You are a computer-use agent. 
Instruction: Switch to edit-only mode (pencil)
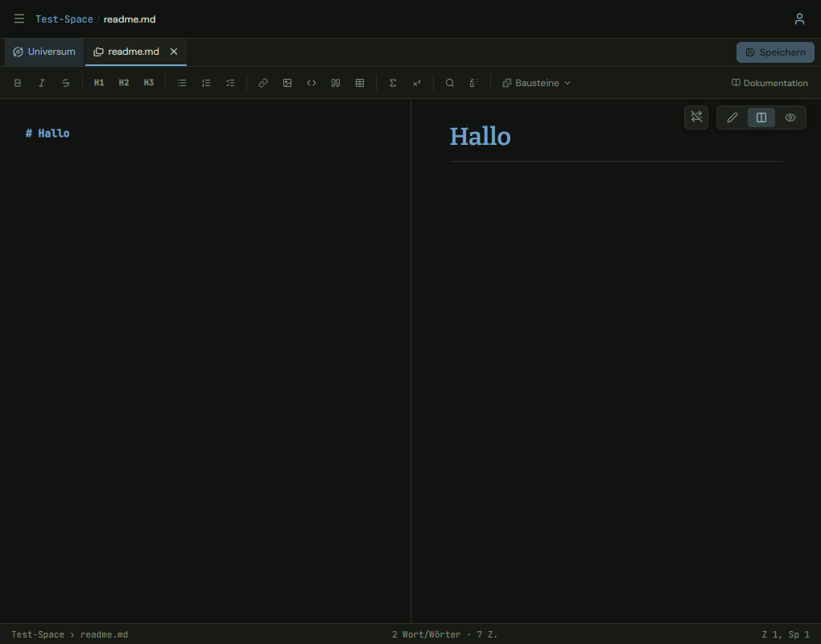(732, 118)
